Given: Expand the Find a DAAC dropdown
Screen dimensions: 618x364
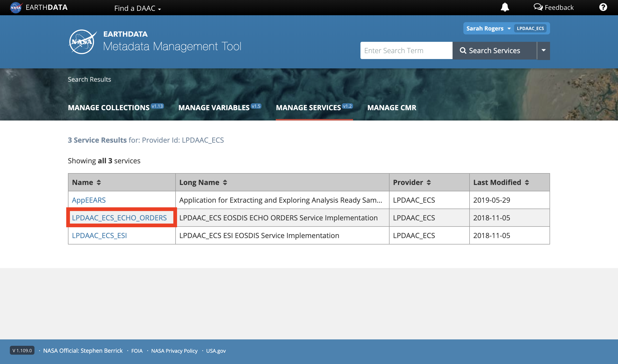Looking at the screenshot, I should pos(138,8).
